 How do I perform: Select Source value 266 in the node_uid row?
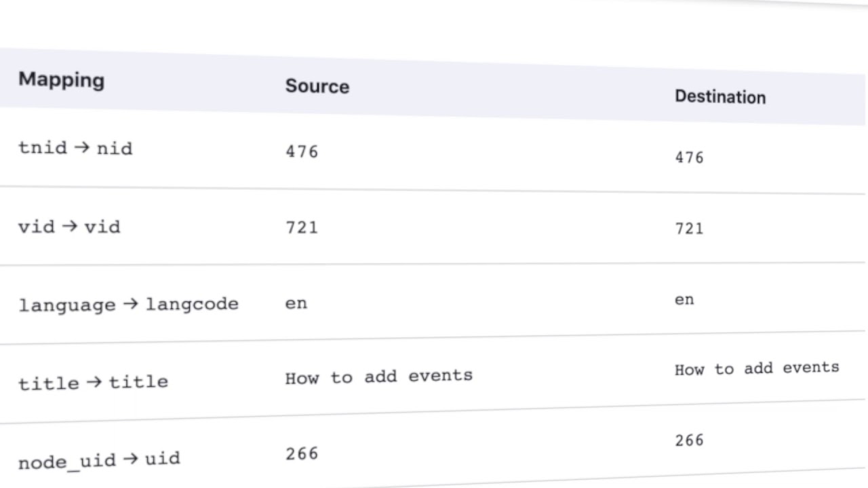coord(302,453)
